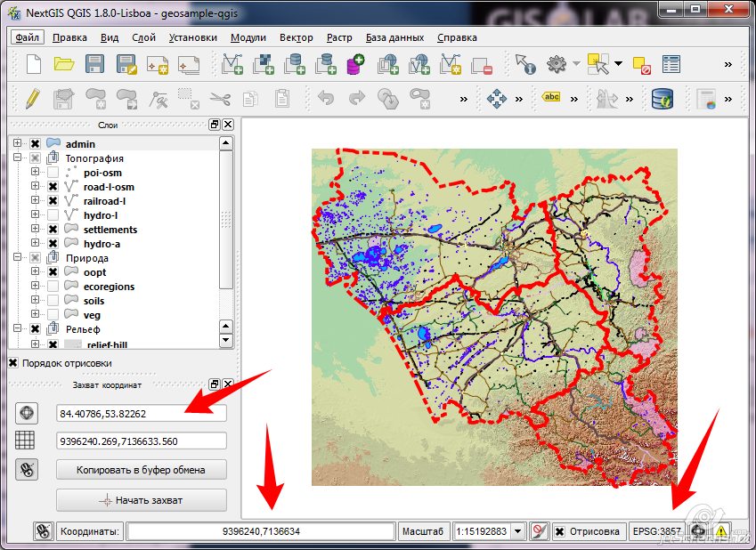Expand the hydro-a layer node
The image size is (756, 550).
click(35, 242)
